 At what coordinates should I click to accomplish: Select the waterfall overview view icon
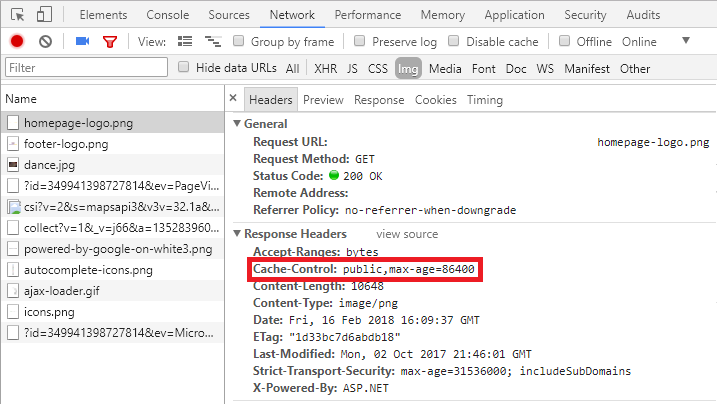pos(212,41)
